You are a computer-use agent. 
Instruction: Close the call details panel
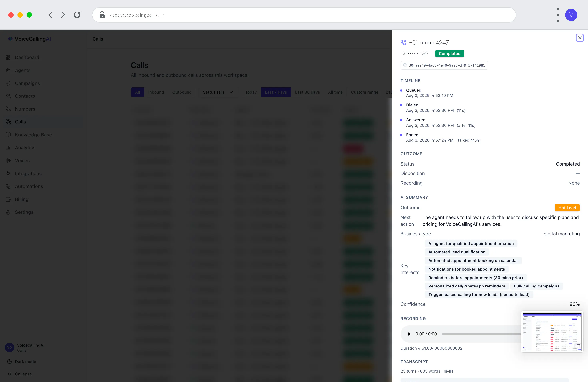click(580, 38)
